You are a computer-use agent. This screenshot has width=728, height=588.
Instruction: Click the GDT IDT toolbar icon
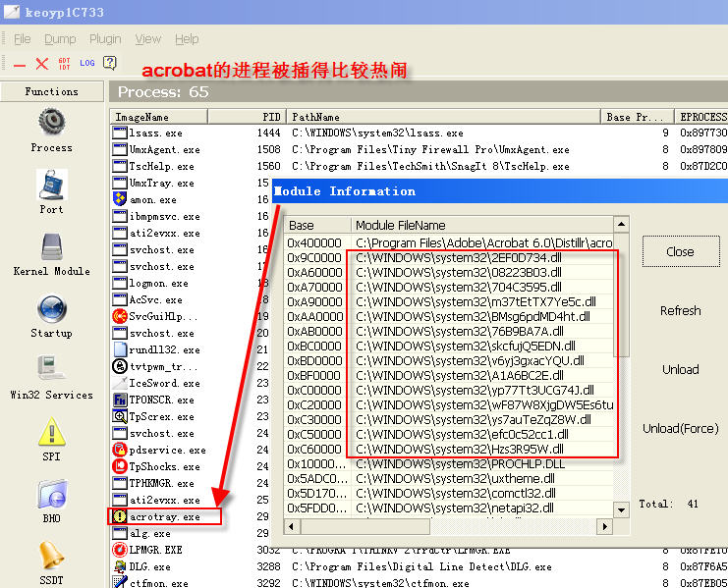[x=65, y=64]
